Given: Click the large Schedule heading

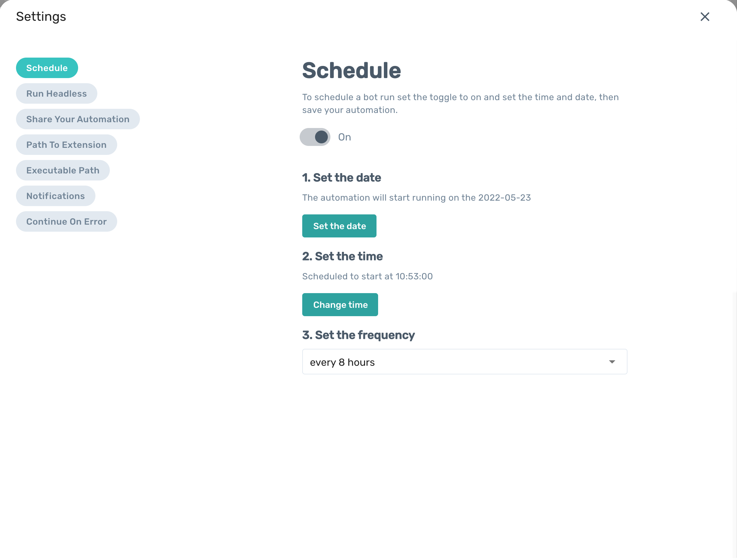Looking at the screenshot, I should pos(351,71).
